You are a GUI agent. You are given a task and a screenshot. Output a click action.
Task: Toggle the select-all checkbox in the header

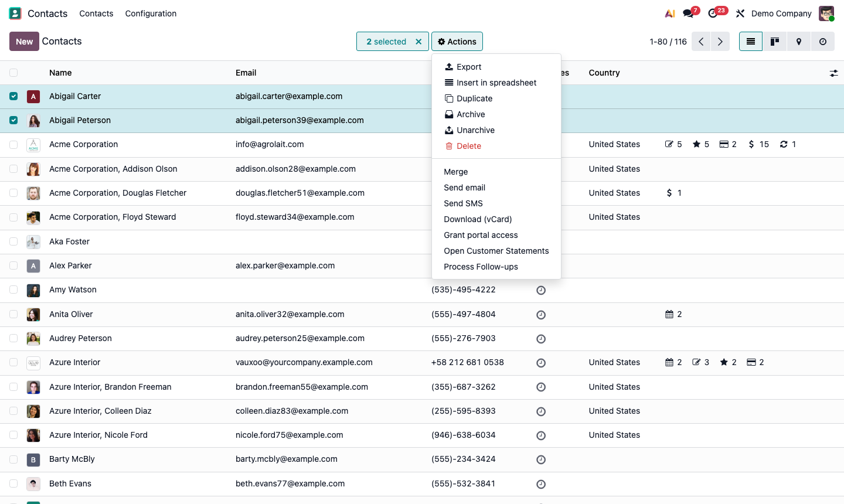click(x=13, y=73)
